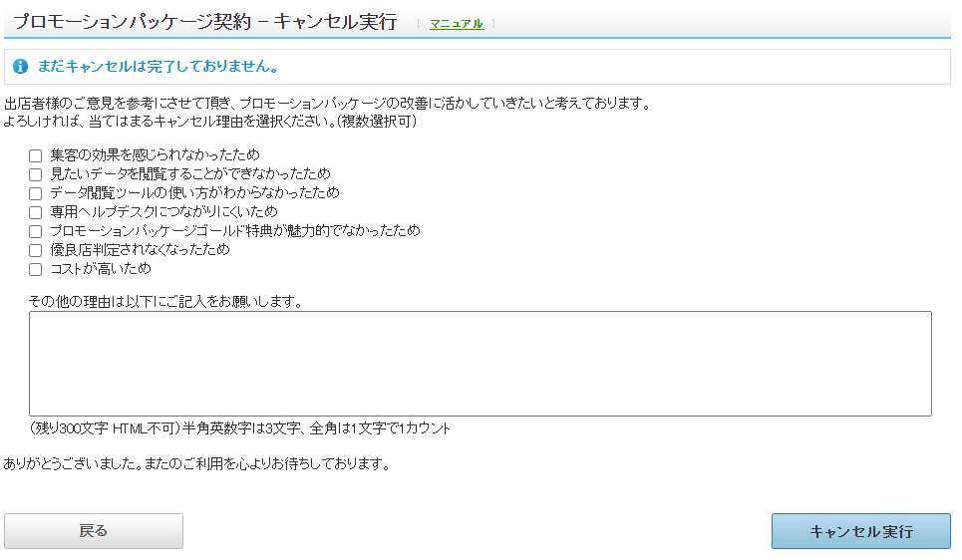Mark the コストが高いため checkbox
The height and width of the screenshot is (560, 962).
click(x=36, y=269)
